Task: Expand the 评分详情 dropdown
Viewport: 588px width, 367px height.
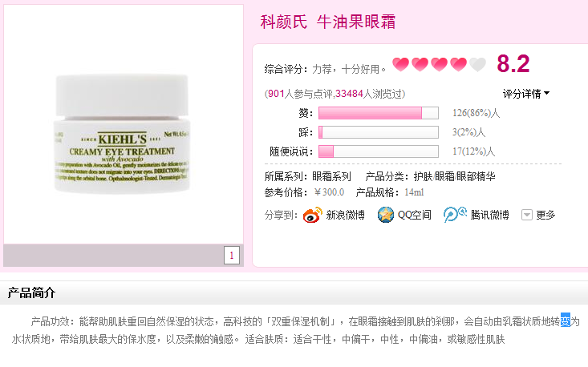Action: pyautogui.click(x=526, y=94)
